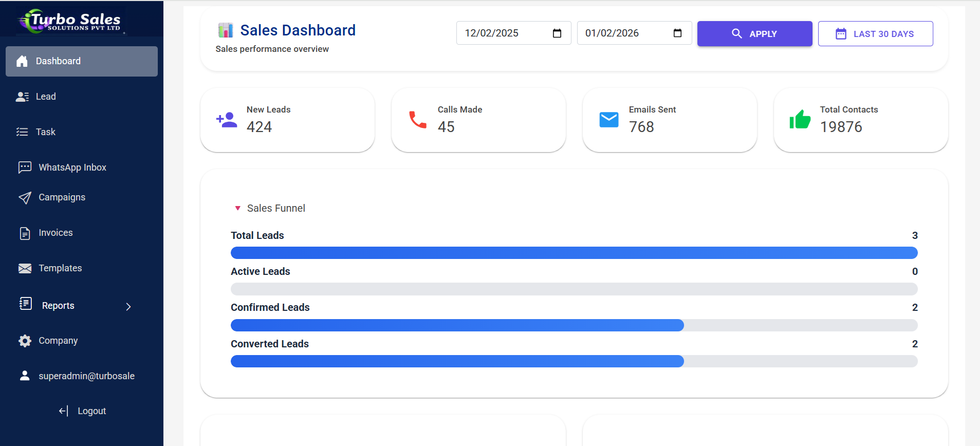Click the WhatsApp Inbox chat icon

click(25, 168)
